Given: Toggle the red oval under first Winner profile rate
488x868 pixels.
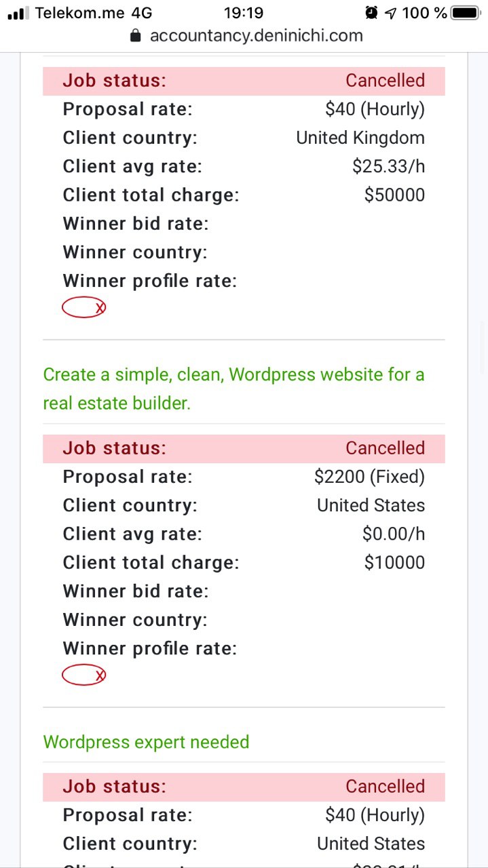Looking at the screenshot, I should 84,308.
